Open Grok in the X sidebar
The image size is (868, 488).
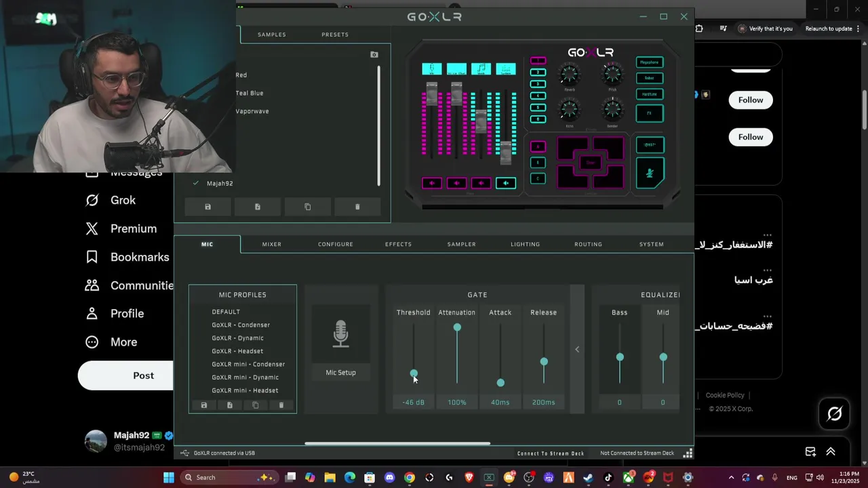111,200
